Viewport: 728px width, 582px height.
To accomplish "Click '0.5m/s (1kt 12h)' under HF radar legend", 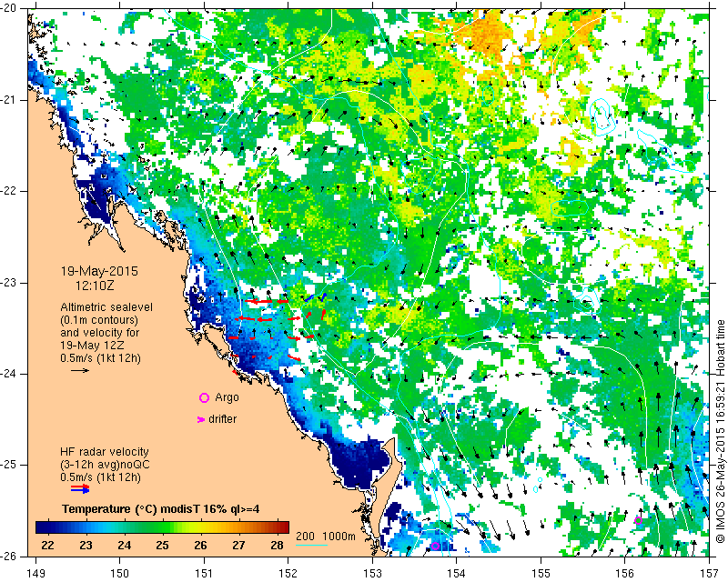I will click(100, 477).
